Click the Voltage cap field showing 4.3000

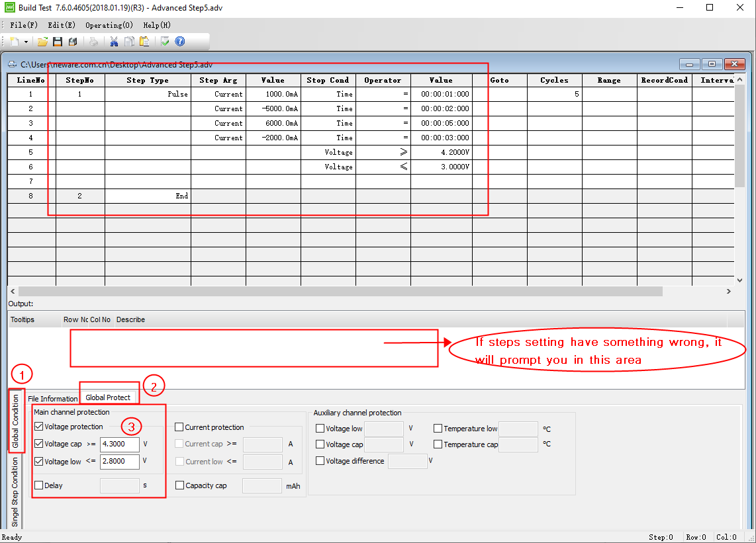pyautogui.click(x=120, y=444)
